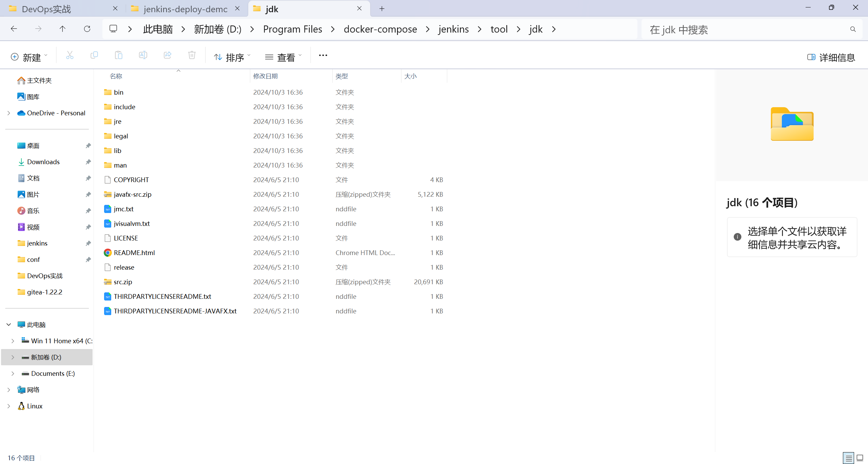Click the 新建 new item button

[x=29, y=57]
